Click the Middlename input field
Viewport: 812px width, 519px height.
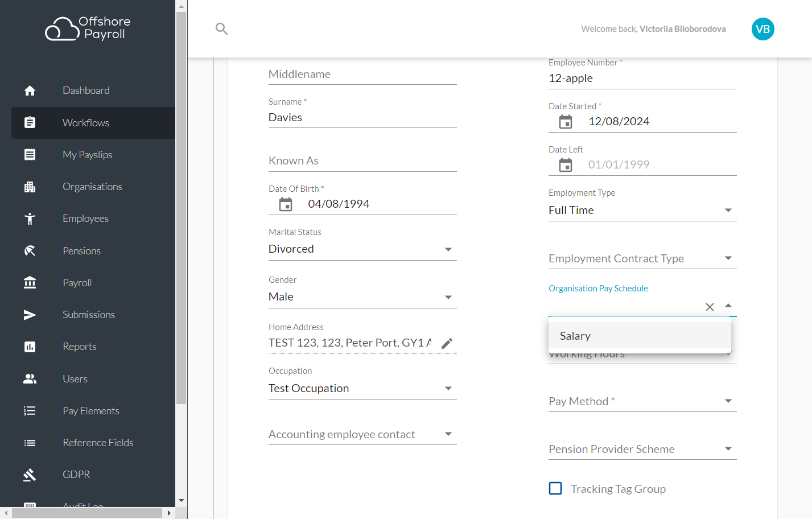point(362,75)
